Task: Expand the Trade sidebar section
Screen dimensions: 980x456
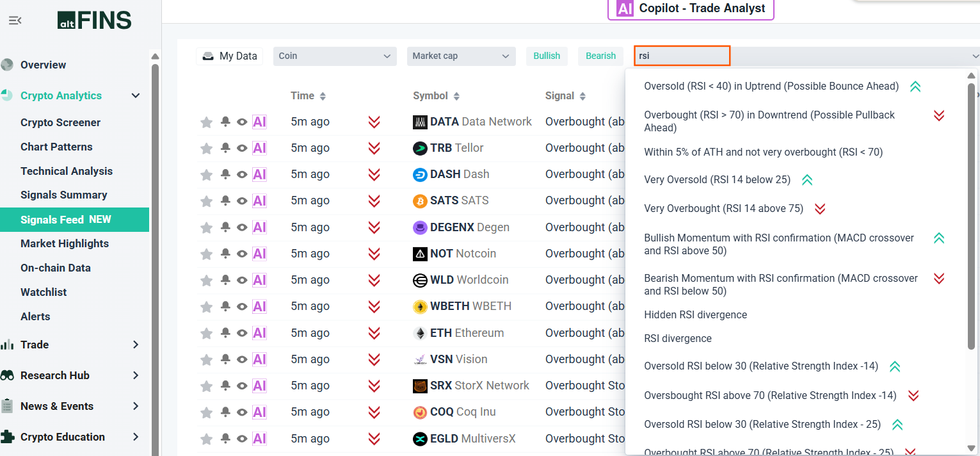Action: [136, 345]
